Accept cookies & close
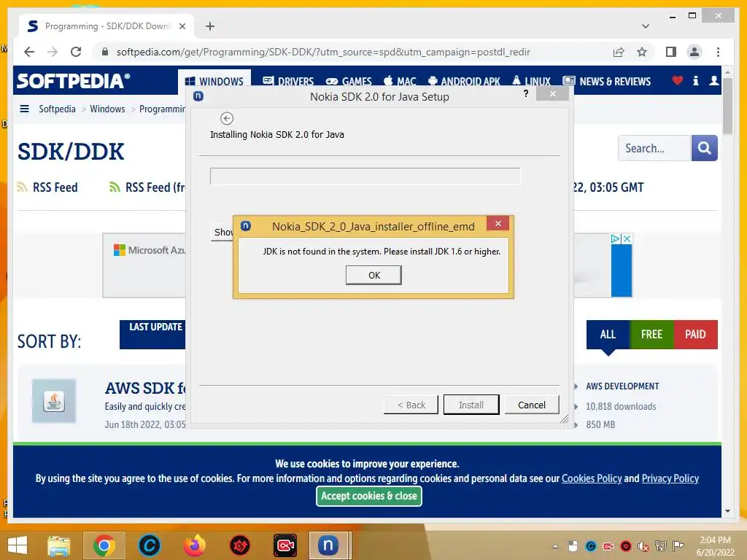 point(368,496)
